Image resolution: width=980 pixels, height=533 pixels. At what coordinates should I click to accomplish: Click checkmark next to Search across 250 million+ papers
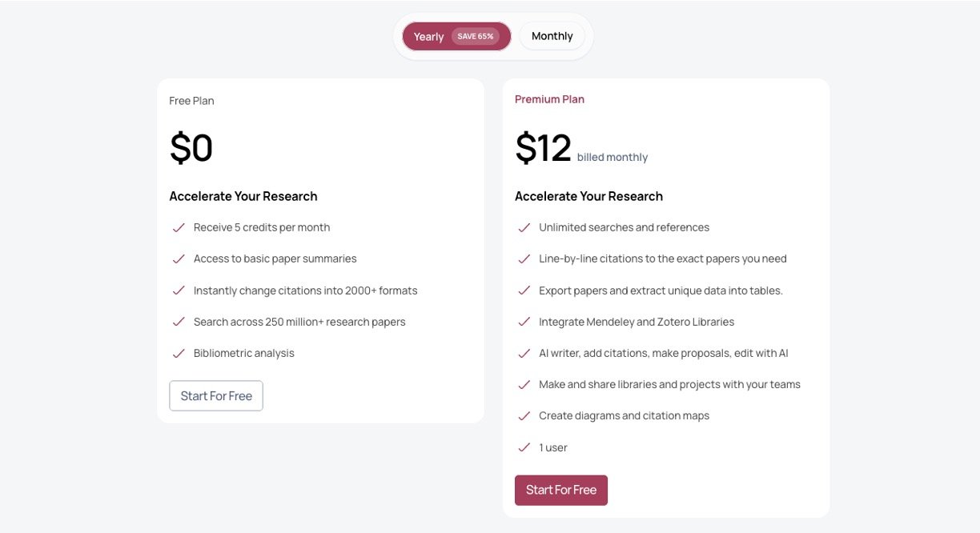179,322
